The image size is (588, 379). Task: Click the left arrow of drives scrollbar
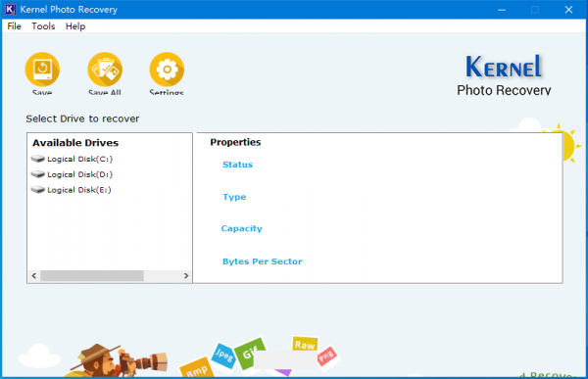pos(34,276)
